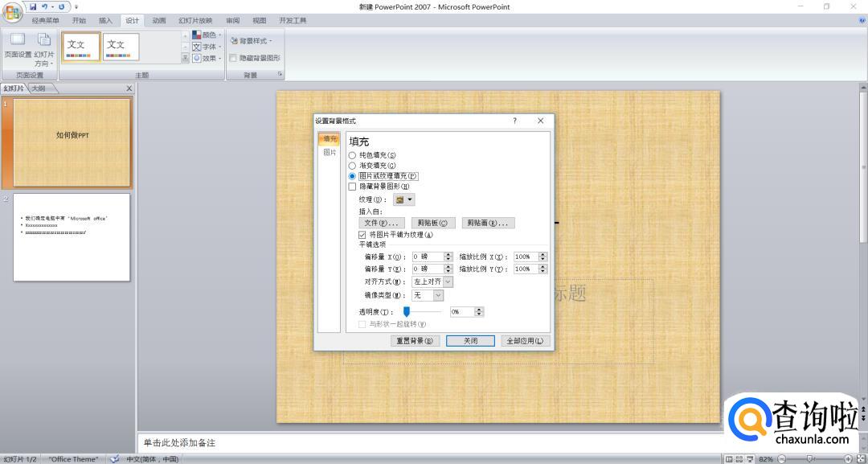Click the help question mark in dialog

click(x=515, y=121)
